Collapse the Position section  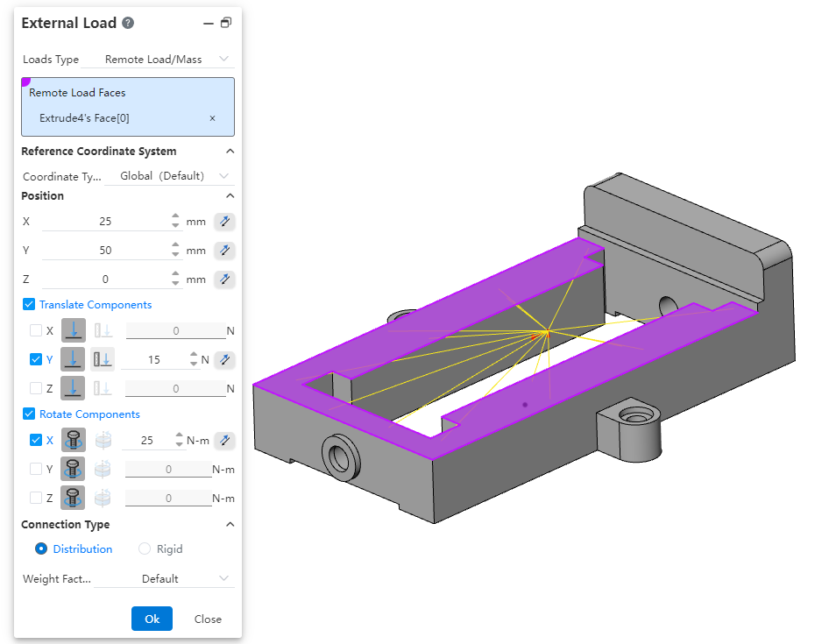[x=230, y=196]
